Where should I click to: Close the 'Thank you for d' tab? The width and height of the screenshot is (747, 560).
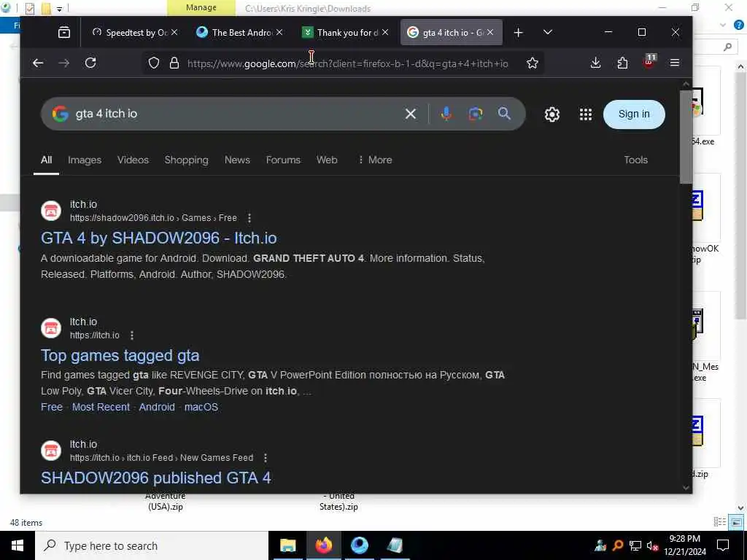pyautogui.click(x=385, y=32)
